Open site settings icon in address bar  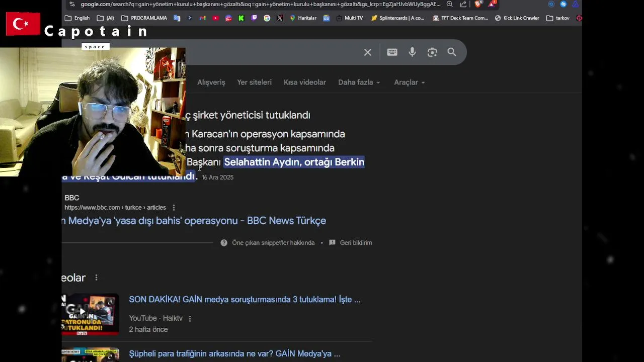tap(72, 4)
